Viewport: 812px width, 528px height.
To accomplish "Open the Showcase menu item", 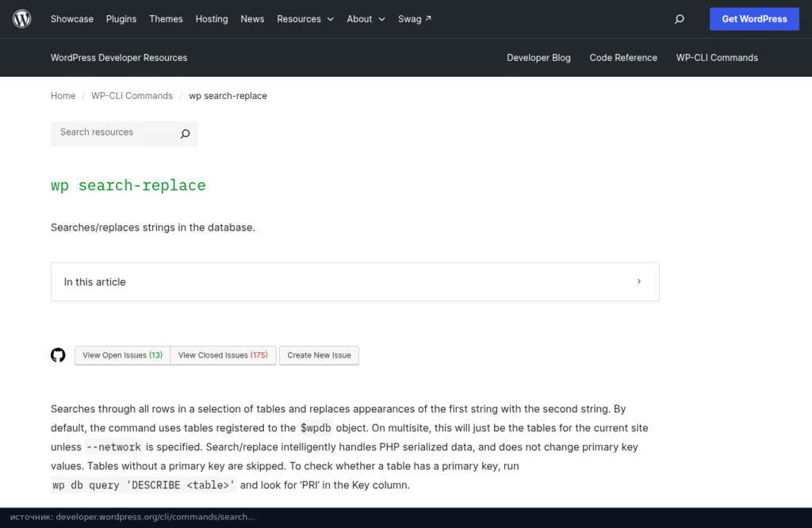I will pos(72,19).
